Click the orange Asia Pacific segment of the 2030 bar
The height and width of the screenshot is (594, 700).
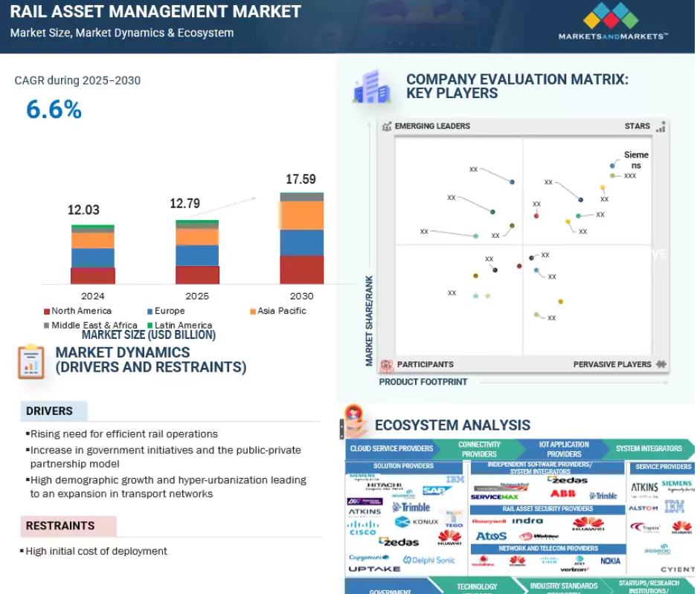click(302, 216)
